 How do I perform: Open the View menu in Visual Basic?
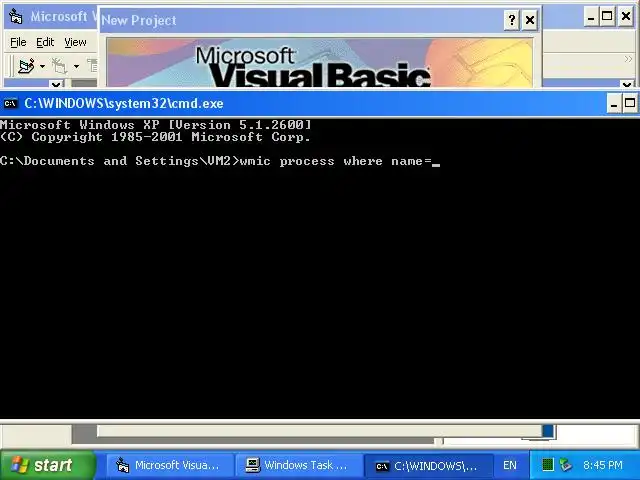pos(76,42)
